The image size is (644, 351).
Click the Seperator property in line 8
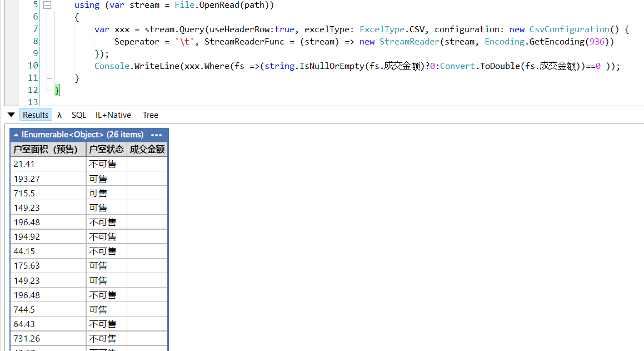(137, 42)
